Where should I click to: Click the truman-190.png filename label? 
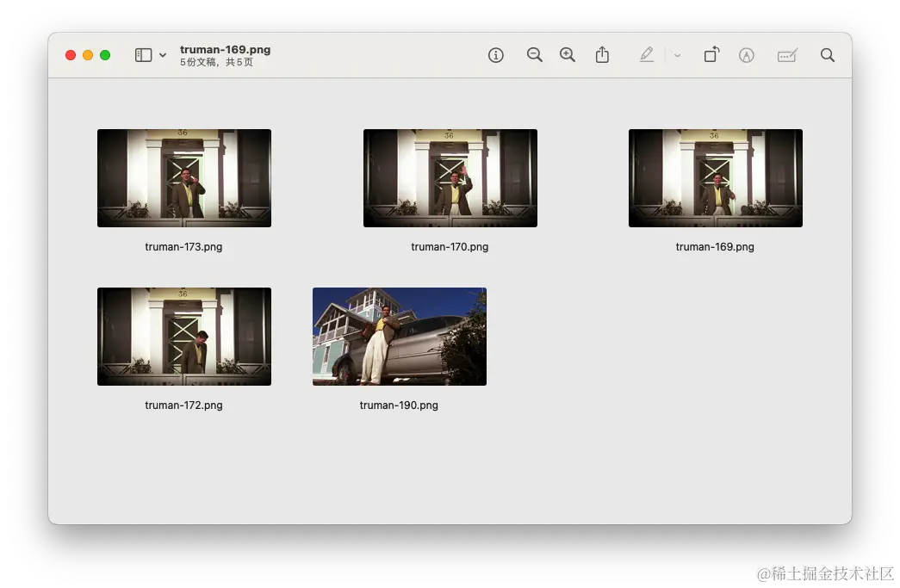[399, 405]
